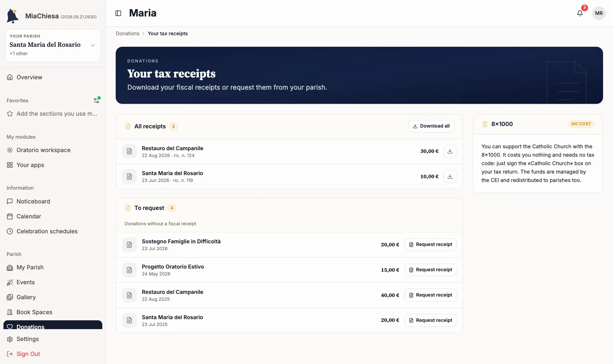
Task: Open the notifications bell
Action: pyautogui.click(x=580, y=13)
